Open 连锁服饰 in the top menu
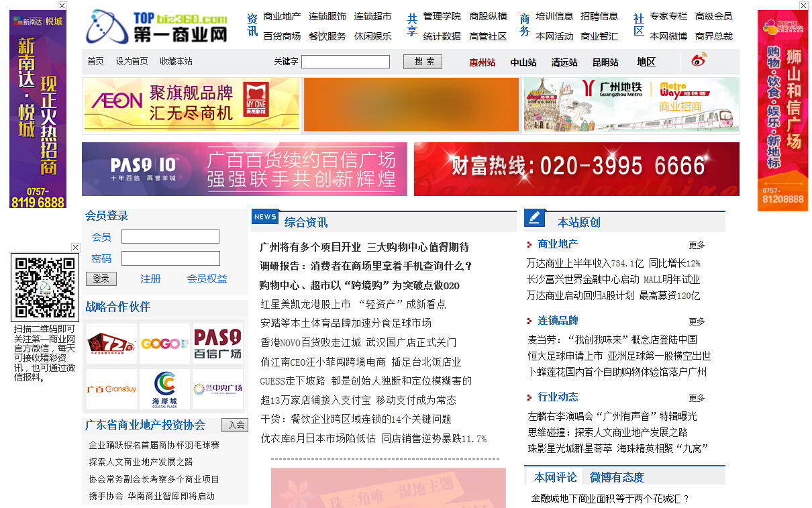Viewport: 812px width, 508px height. 327,16
